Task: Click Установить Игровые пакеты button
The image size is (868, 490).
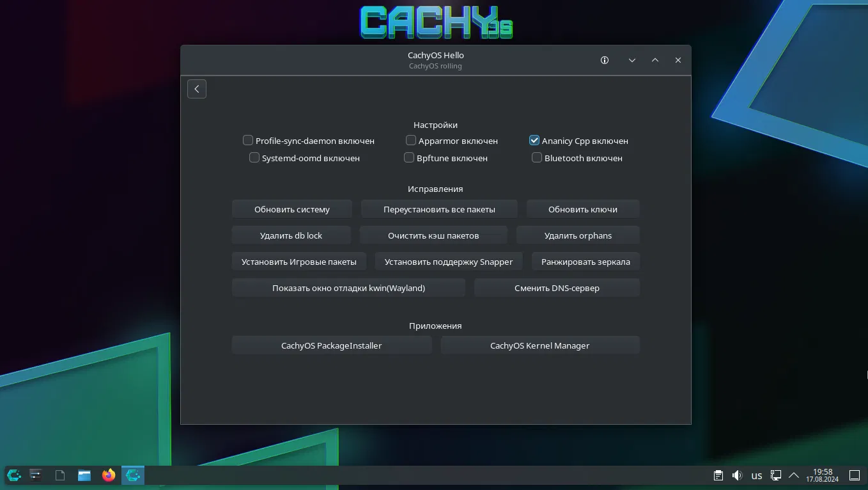Action: [x=299, y=262]
